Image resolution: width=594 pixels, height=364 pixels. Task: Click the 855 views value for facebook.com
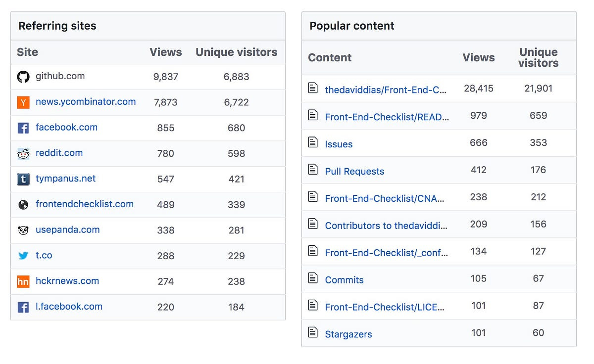pyautogui.click(x=166, y=128)
